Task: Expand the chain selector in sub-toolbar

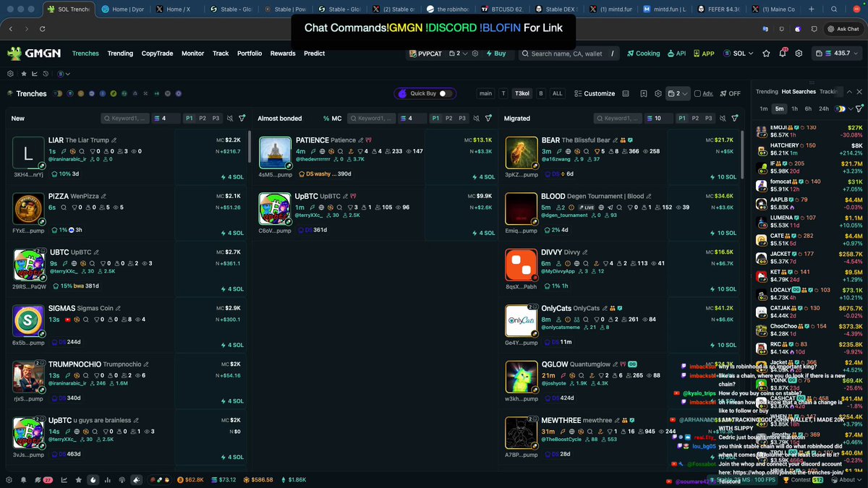Action: point(64,74)
